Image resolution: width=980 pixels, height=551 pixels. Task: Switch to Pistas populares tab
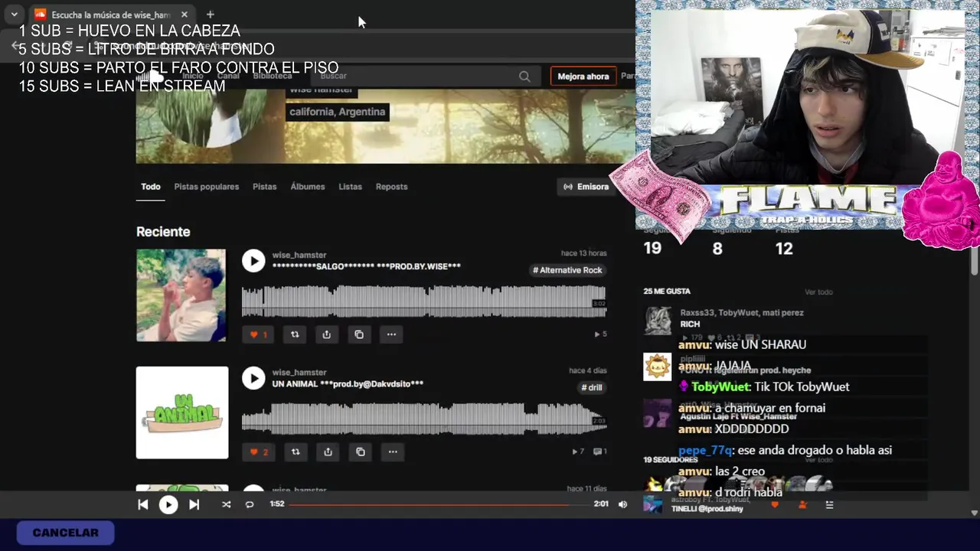207,187
